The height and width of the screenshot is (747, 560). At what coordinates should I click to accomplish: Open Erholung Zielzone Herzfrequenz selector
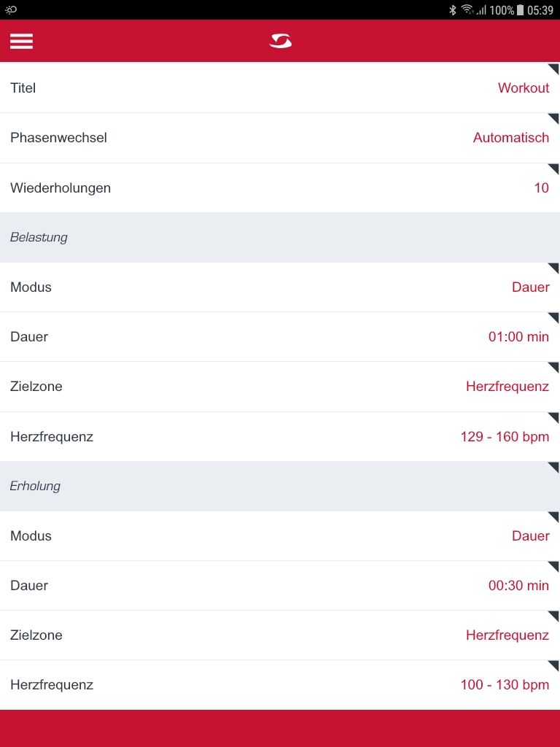[507, 635]
